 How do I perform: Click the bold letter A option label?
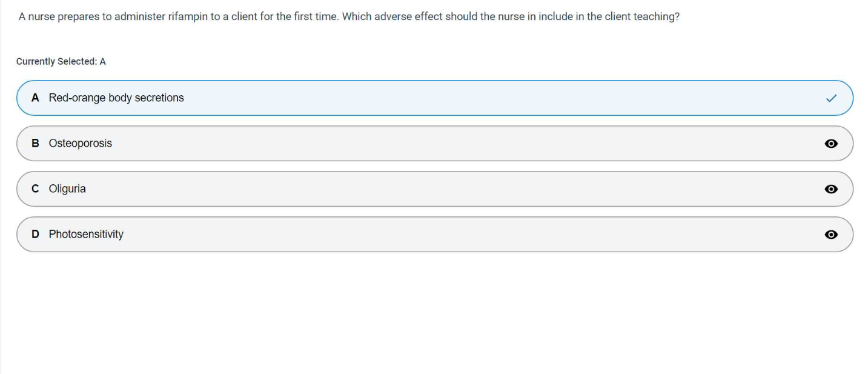pyautogui.click(x=36, y=98)
